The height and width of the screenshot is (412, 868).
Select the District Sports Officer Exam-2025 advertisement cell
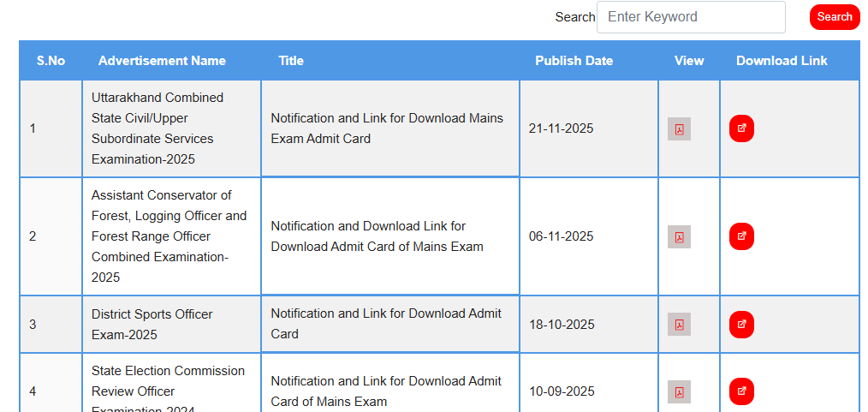point(152,325)
